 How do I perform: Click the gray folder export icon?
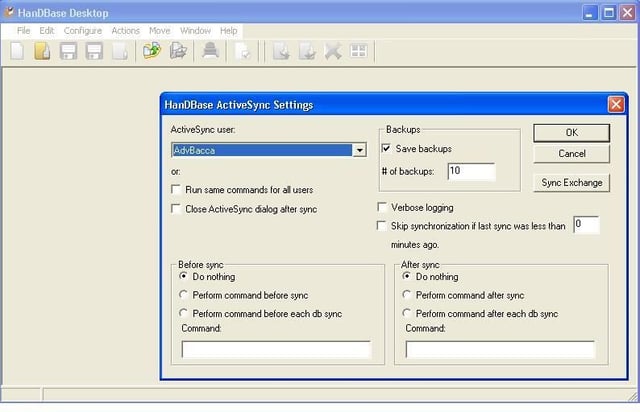[x=178, y=51]
